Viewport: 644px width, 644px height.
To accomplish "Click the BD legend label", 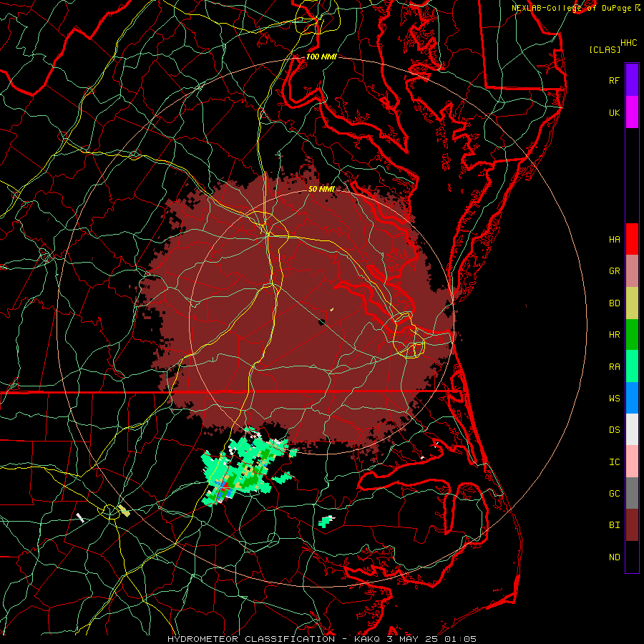I will [x=614, y=303].
